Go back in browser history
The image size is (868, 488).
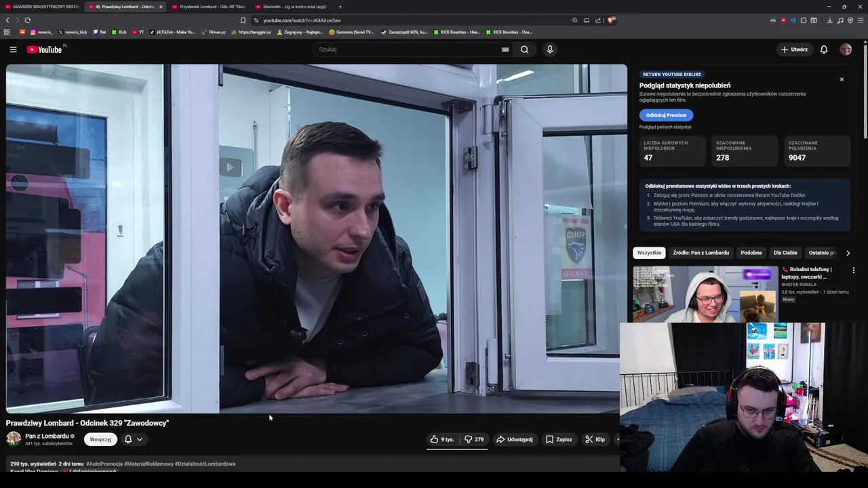click(x=7, y=20)
